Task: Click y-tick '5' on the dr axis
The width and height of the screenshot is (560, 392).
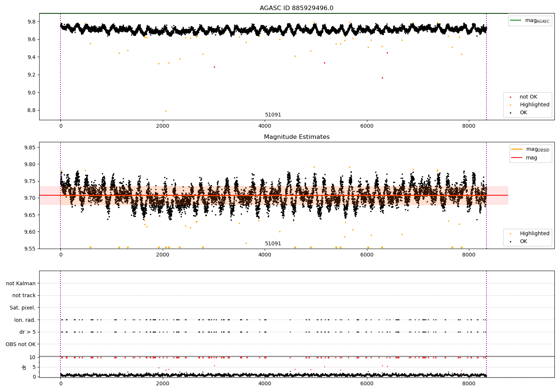Action: [x=35, y=367]
